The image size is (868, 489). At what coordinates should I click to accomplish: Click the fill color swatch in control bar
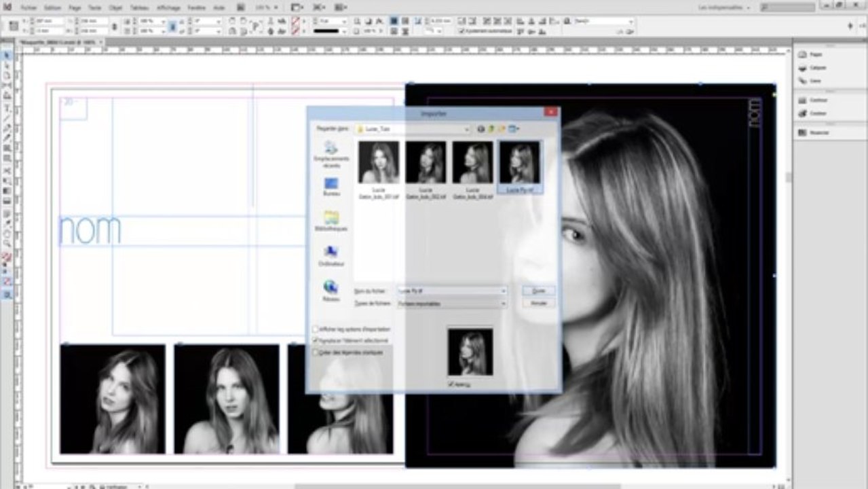(x=295, y=21)
